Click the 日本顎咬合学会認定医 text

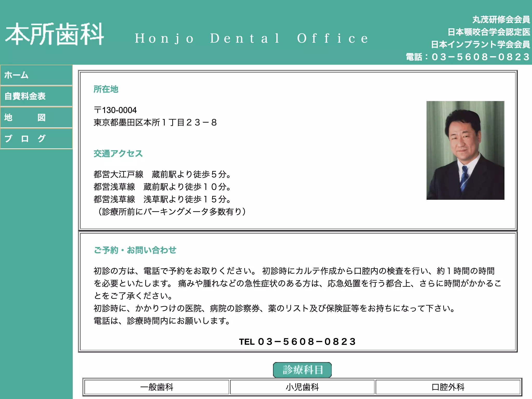tap(489, 32)
